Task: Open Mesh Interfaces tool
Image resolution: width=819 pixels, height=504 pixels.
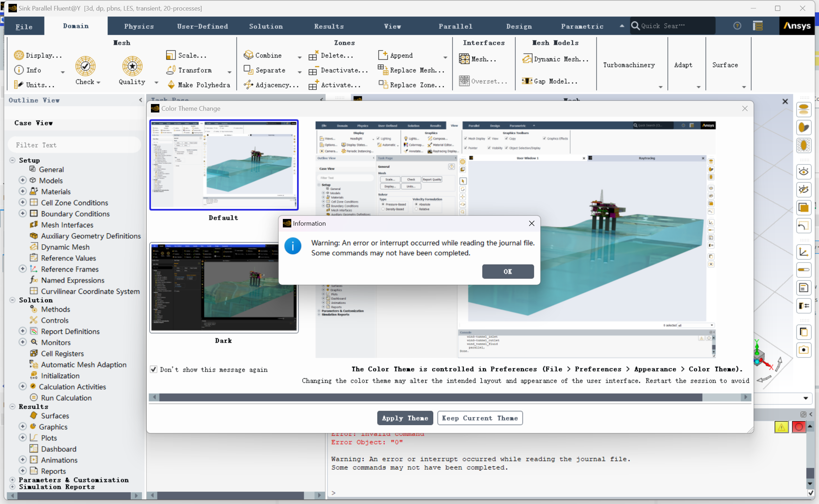Action: pos(478,59)
